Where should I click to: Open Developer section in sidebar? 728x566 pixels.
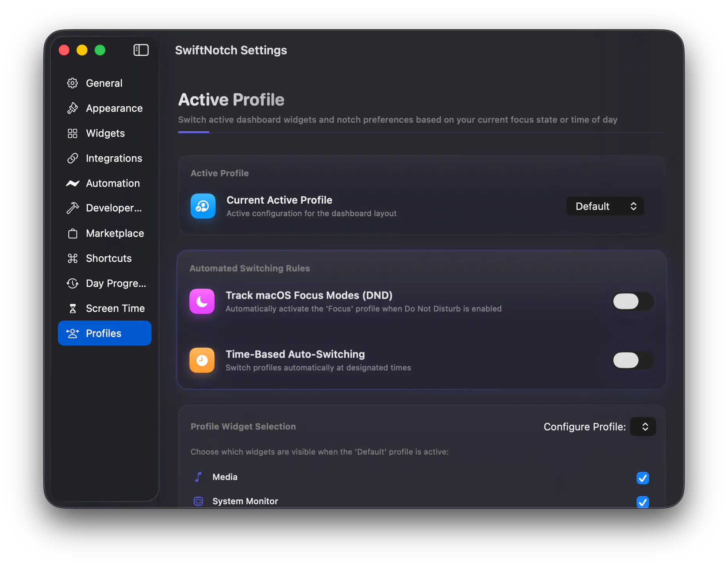pyautogui.click(x=105, y=208)
